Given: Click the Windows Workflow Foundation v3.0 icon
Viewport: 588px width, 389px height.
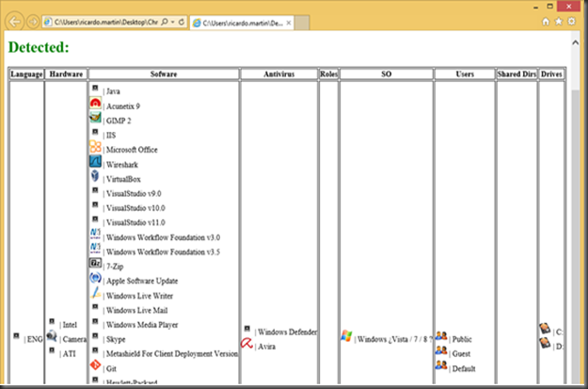Looking at the screenshot, I should [x=95, y=235].
